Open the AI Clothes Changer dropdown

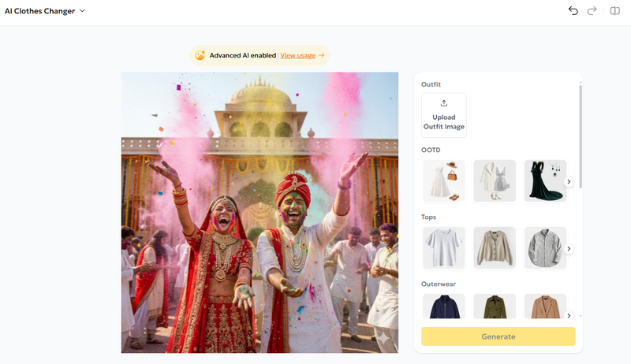click(45, 11)
